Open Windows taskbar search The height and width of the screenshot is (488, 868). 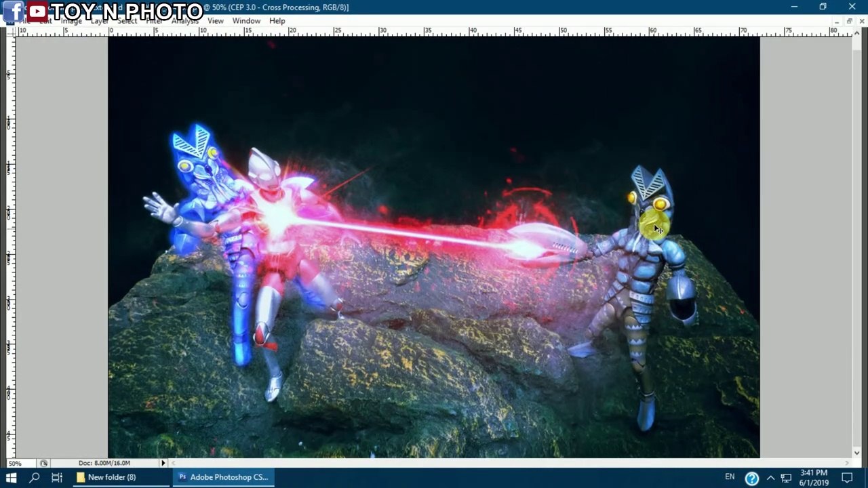[35, 477]
